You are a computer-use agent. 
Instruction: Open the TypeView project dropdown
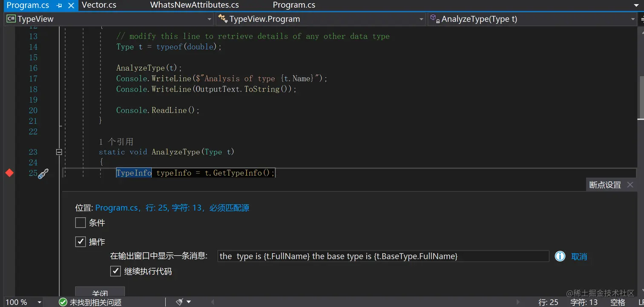[209, 19]
